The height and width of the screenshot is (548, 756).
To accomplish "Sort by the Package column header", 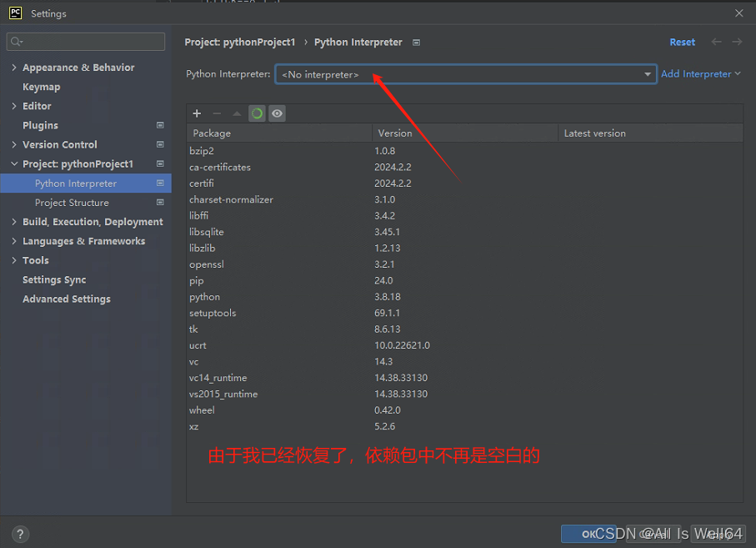I will pos(279,133).
